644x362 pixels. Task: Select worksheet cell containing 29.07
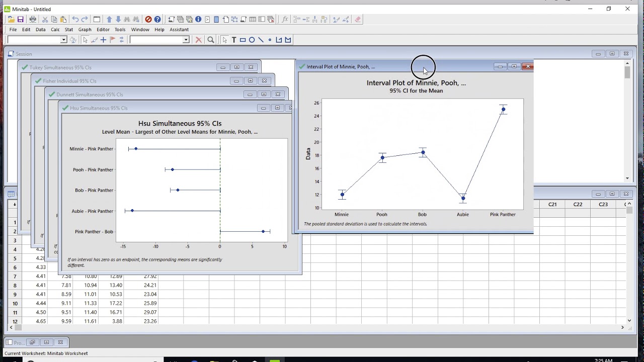(142, 312)
